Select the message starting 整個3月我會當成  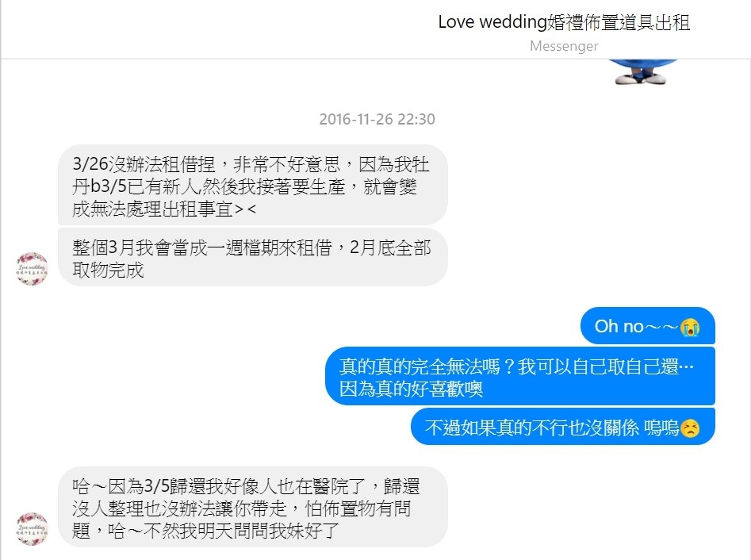tap(252, 257)
